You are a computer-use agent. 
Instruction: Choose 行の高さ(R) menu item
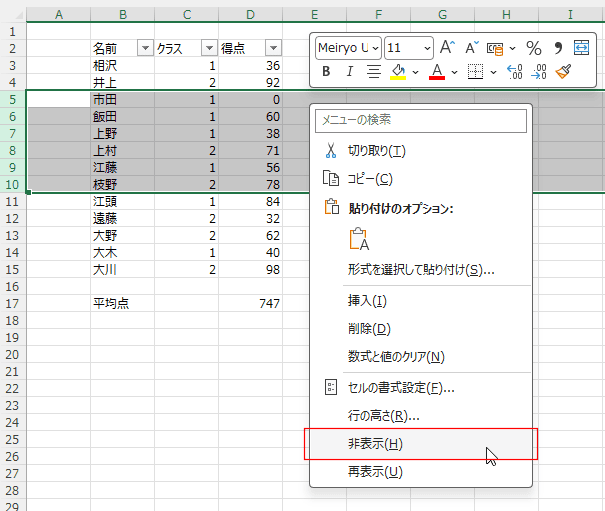[421, 416]
